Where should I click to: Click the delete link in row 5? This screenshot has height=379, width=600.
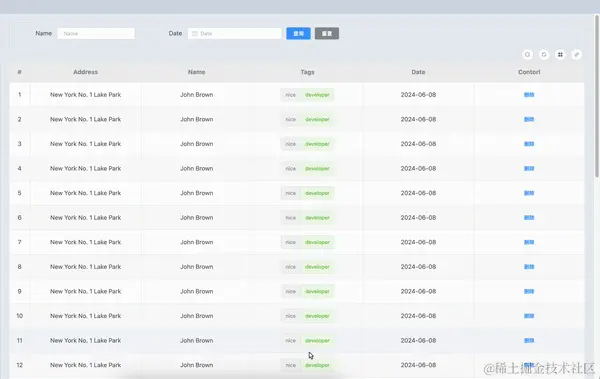529,193
